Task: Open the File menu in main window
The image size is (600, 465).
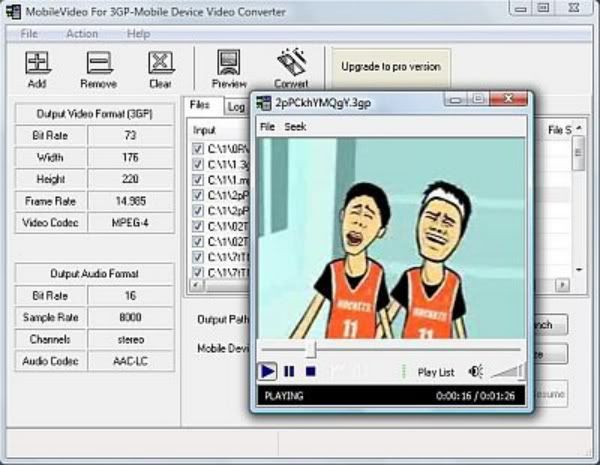Action: click(x=29, y=34)
